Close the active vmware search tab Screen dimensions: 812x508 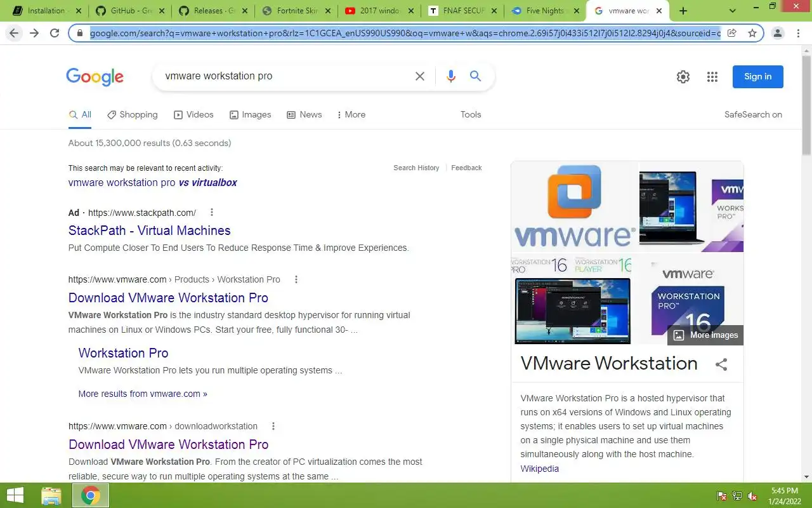659,11
